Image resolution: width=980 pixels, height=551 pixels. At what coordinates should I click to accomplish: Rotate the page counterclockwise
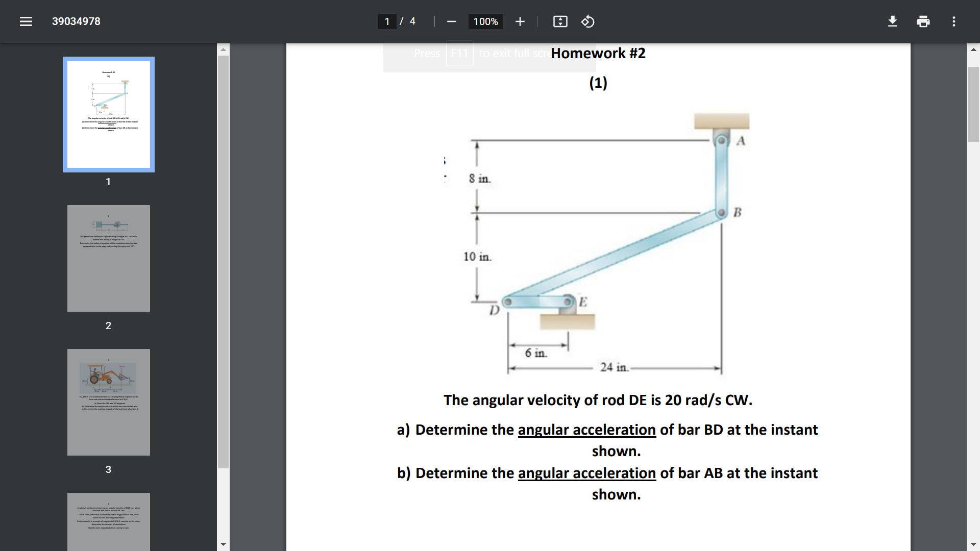(587, 21)
